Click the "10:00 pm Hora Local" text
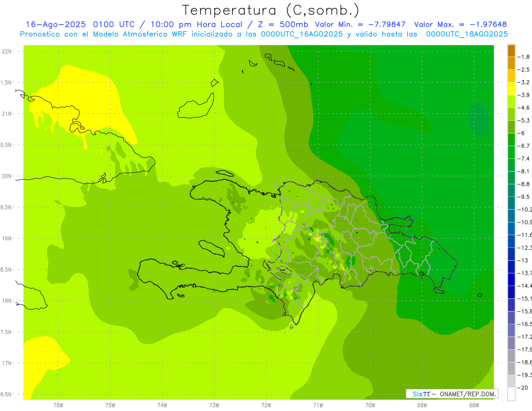Viewport: 532px width, 411px height. (x=197, y=24)
